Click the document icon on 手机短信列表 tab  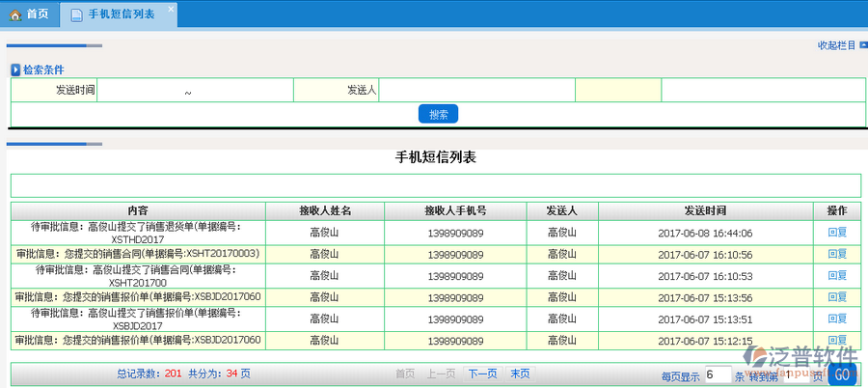[74, 14]
